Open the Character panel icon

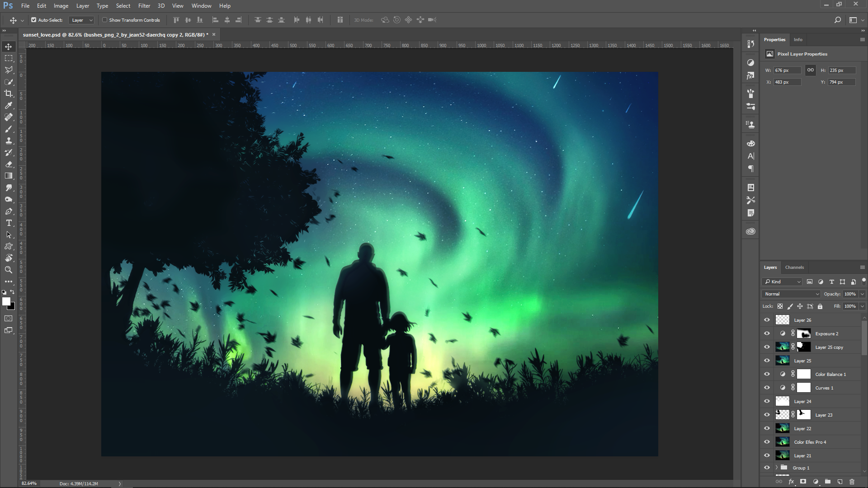751,156
